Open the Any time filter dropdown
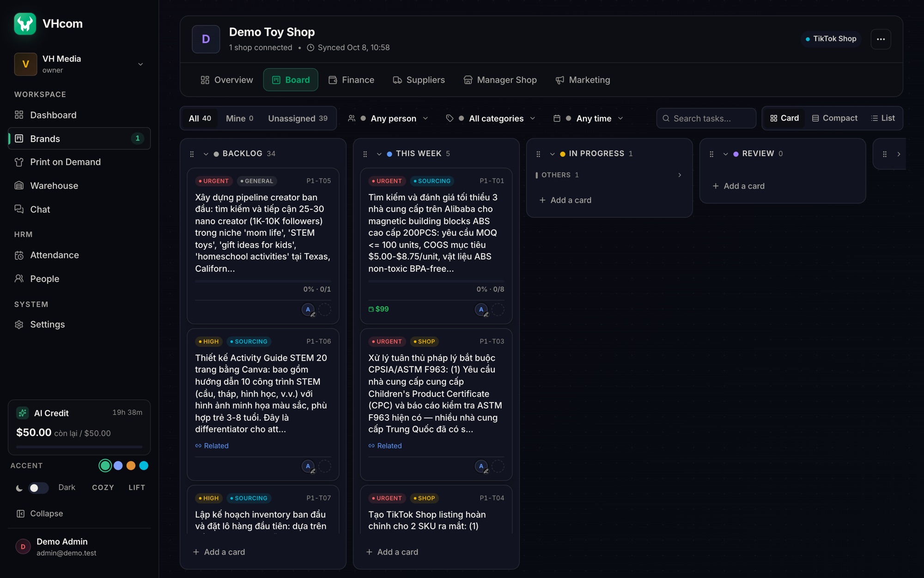The width and height of the screenshot is (924, 578). pos(588,118)
